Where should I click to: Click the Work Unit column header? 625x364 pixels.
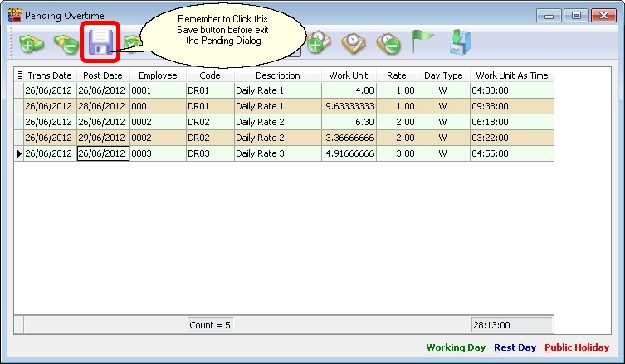tap(349, 75)
